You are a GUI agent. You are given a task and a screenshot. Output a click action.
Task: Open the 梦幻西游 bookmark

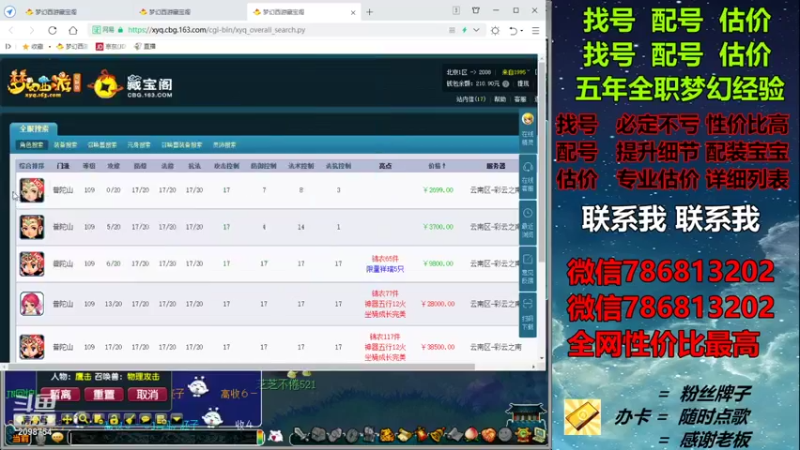click(72, 46)
